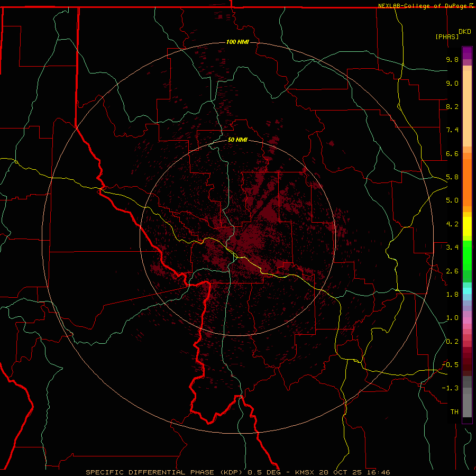
Task: Click the cyan segment of the color scale
Action: pos(467,291)
